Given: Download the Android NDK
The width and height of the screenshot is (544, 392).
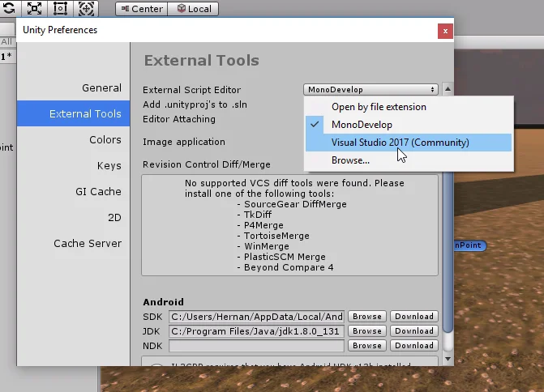Looking at the screenshot, I should pyautogui.click(x=414, y=346).
